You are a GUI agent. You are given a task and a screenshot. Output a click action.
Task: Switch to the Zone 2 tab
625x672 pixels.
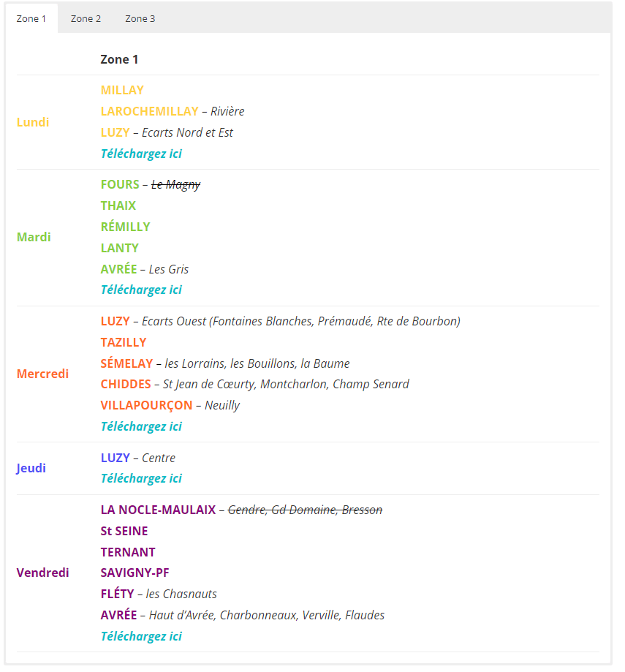(86, 18)
